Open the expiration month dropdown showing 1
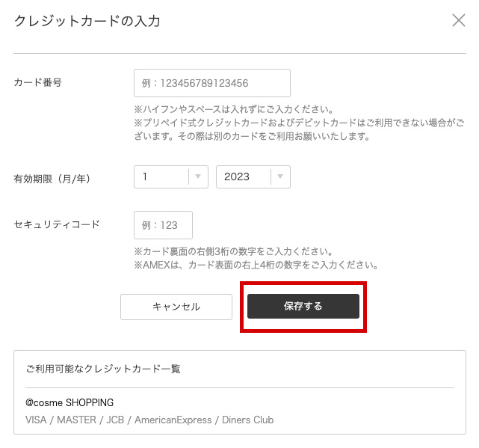Viewport: 479px width, 448px height. [x=161, y=177]
